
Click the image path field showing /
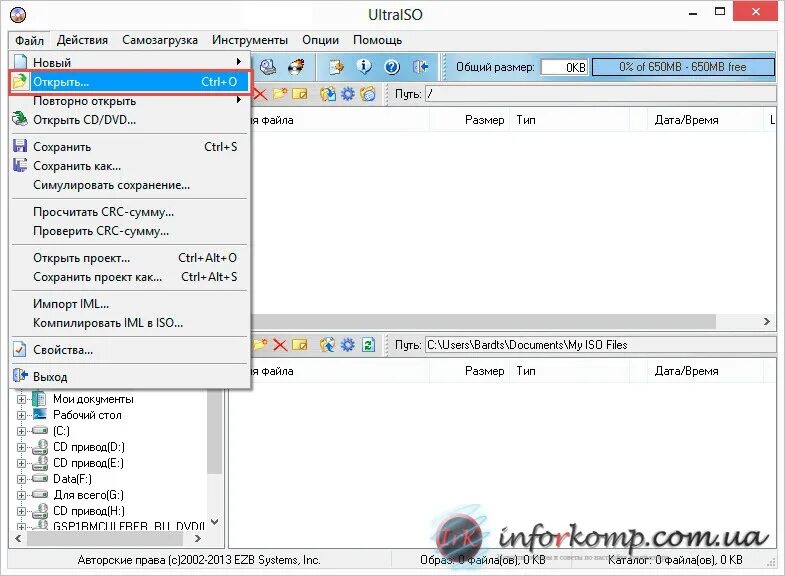[600, 94]
